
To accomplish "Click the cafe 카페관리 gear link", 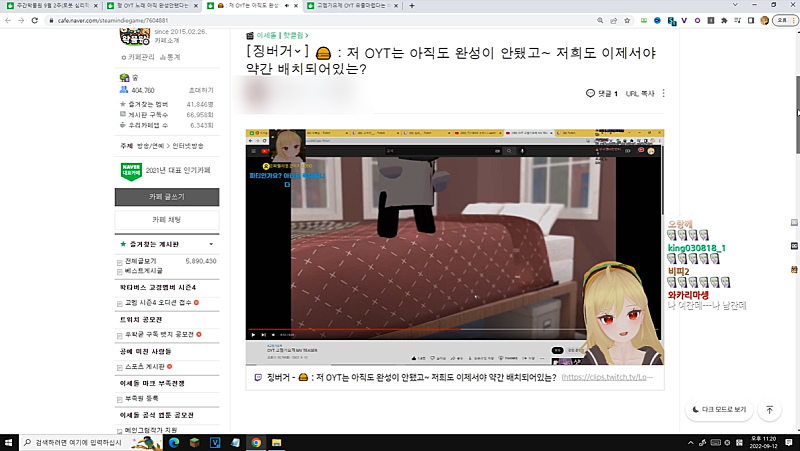I will pyautogui.click(x=138, y=57).
